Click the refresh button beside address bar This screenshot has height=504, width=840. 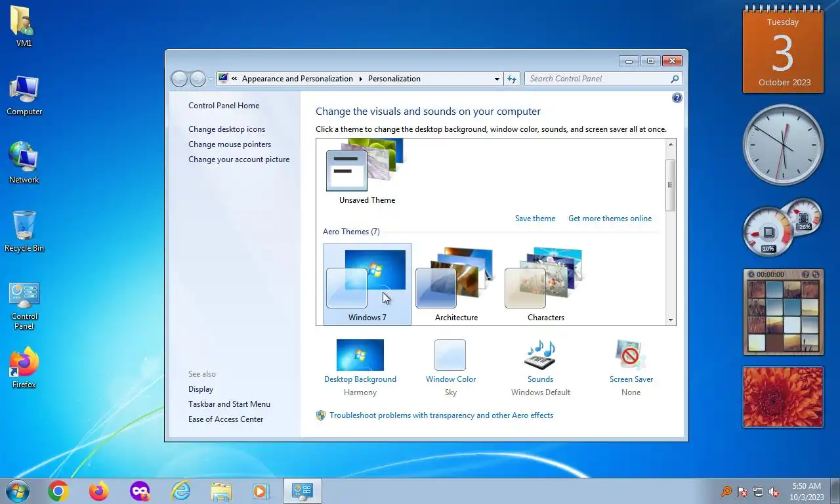pos(512,79)
